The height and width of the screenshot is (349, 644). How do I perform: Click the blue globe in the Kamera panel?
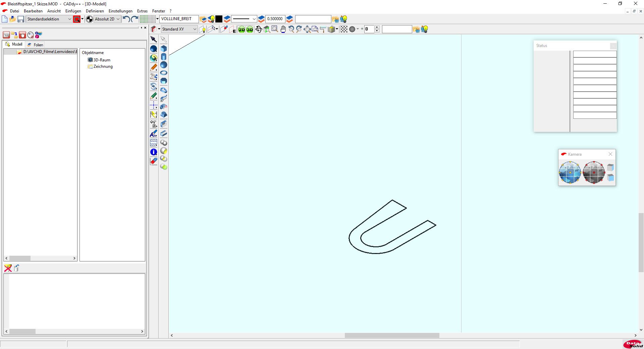pyautogui.click(x=570, y=172)
